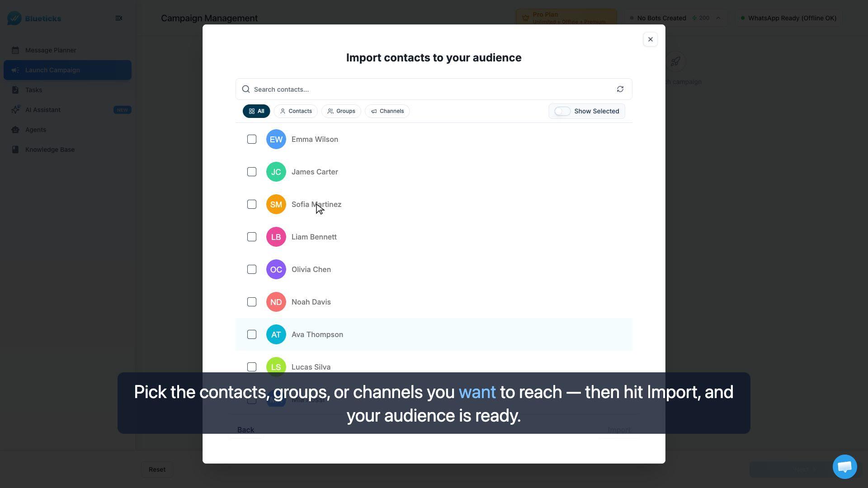
Task: Click the ND avatar for Noah Davis
Action: pyautogui.click(x=276, y=302)
